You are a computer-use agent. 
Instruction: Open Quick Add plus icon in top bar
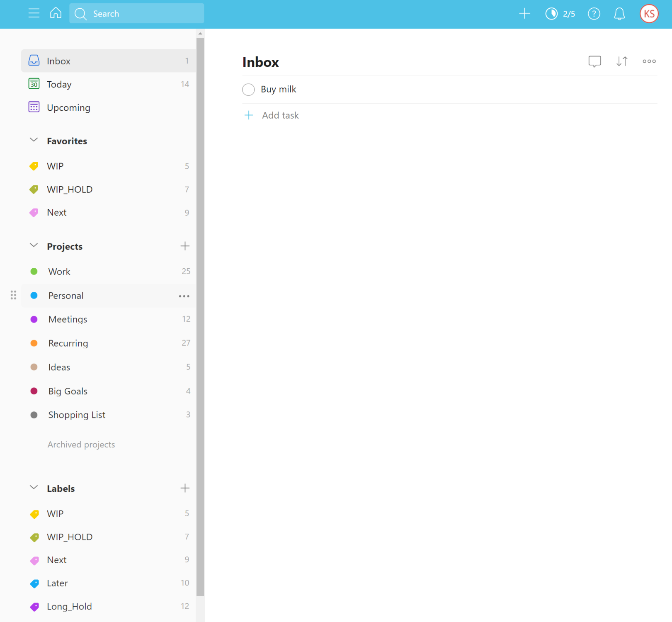pos(524,13)
